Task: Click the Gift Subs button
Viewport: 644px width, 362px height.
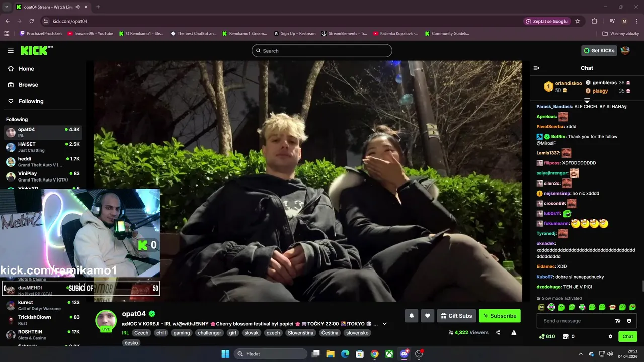Action: pyautogui.click(x=456, y=316)
